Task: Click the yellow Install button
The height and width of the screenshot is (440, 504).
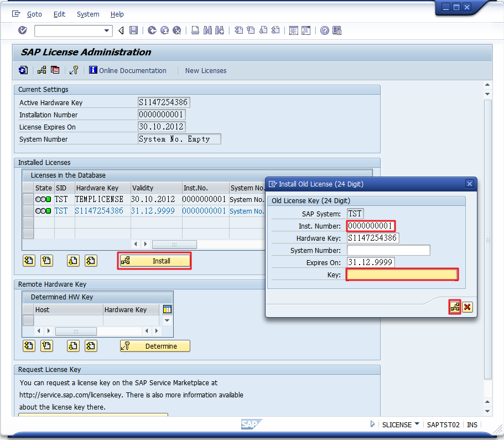Action: click(x=154, y=261)
